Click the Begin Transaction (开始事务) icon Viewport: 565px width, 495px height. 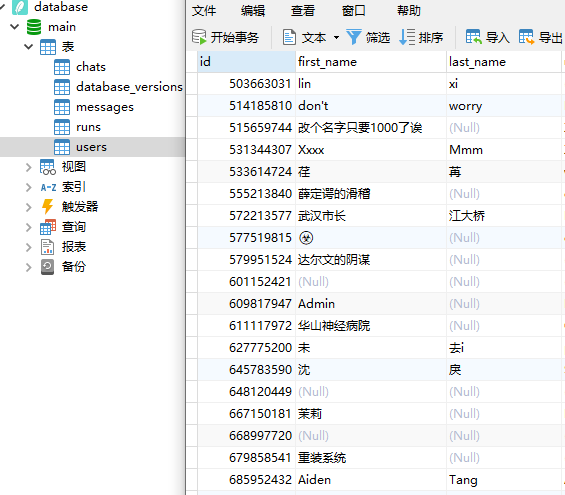tap(199, 37)
